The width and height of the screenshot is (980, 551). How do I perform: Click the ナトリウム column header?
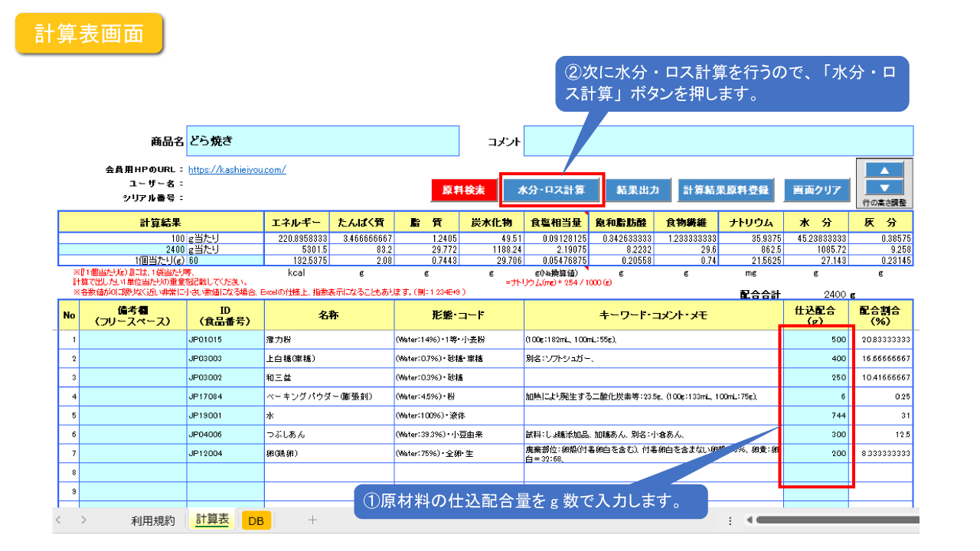click(x=751, y=222)
